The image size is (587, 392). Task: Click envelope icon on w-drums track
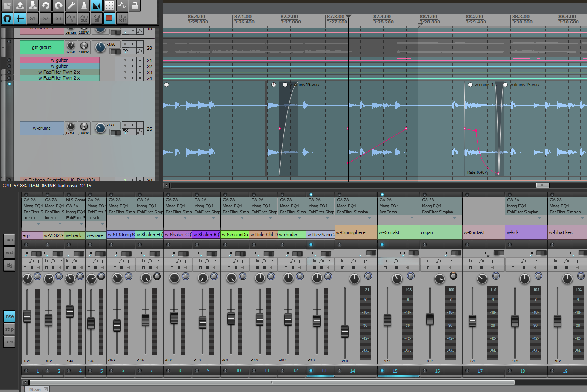pyautogui.click(x=140, y=132)
